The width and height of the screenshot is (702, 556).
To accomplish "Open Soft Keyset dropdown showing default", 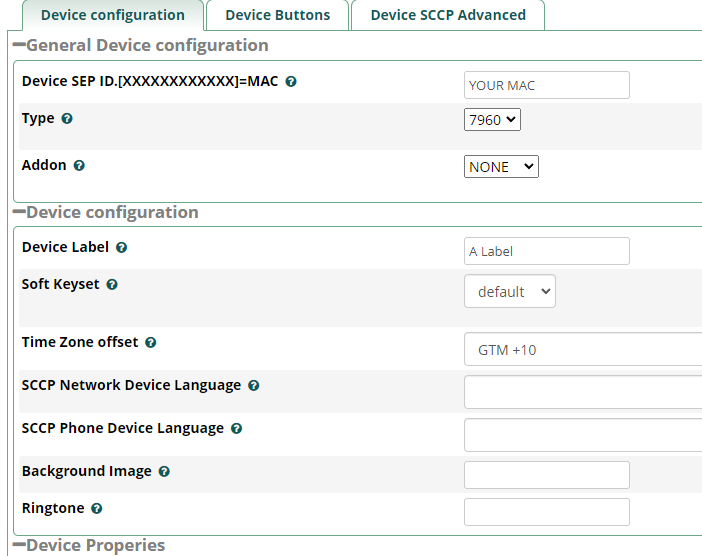I will pos(510,291).
